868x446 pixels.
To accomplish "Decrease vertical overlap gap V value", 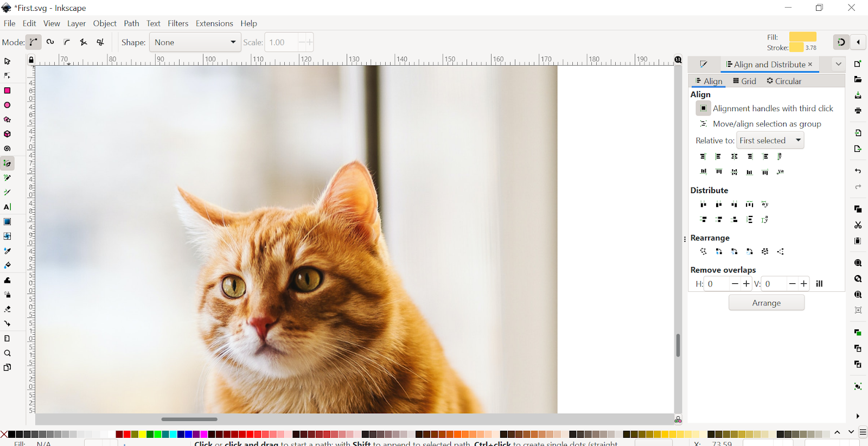I will click(792, 284).
